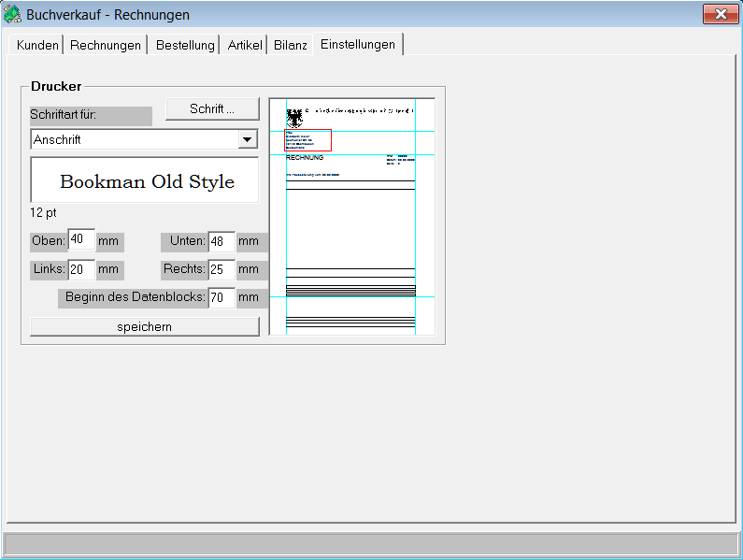Click the Unten margin input field
Screen dimensions: 743x560
click(221, 242)
